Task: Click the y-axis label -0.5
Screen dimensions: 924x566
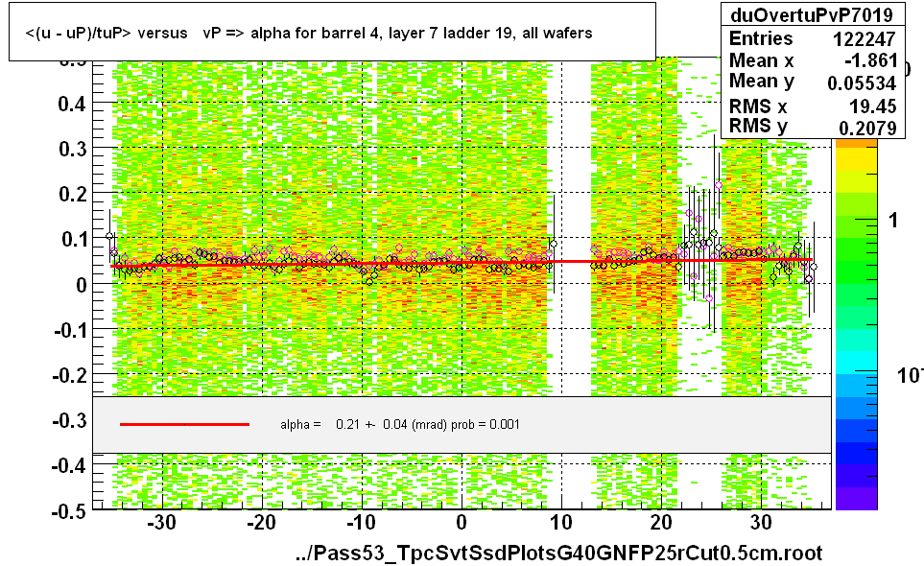Action: tap(69, 511)
